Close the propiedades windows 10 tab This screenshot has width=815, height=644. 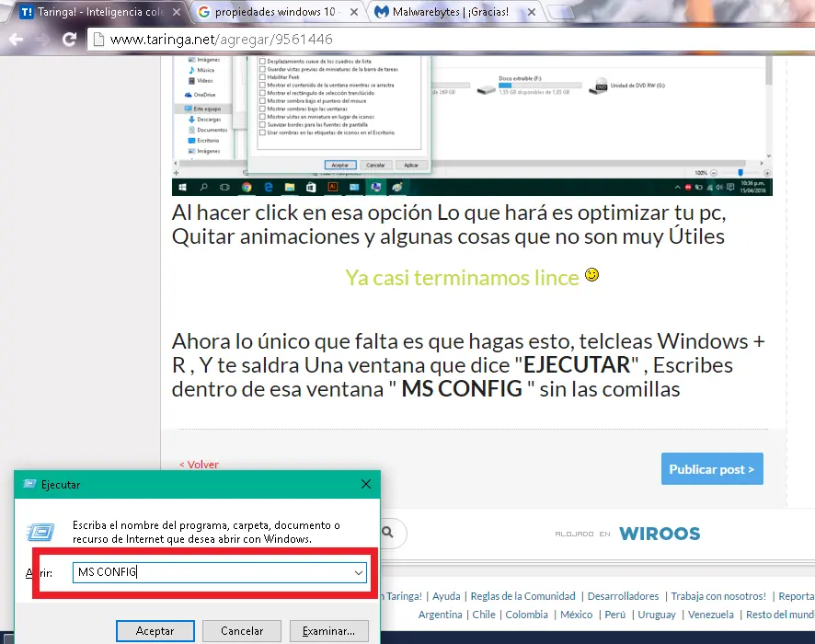pyautogui.click(x=354, y=11)
